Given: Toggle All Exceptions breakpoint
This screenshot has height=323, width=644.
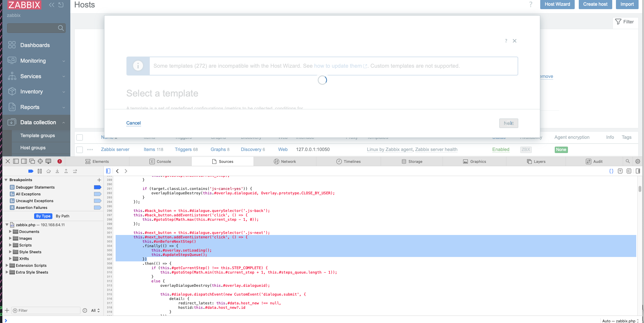Looking at the screenshot, I should click(x=98, y=194).
